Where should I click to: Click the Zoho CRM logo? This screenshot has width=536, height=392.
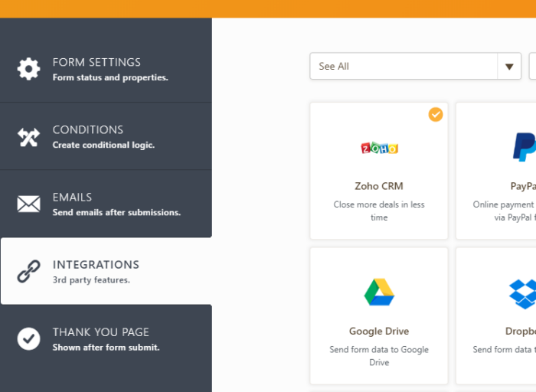point(379,148)
